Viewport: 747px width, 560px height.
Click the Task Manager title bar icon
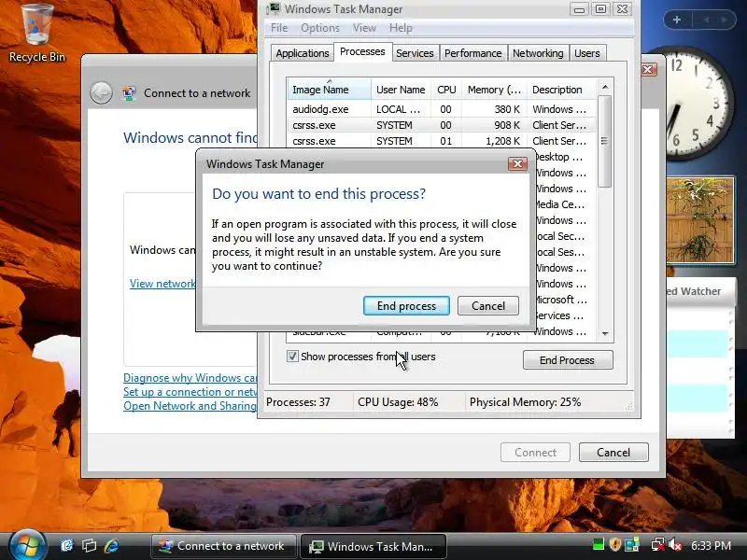(x=274, y=8)
